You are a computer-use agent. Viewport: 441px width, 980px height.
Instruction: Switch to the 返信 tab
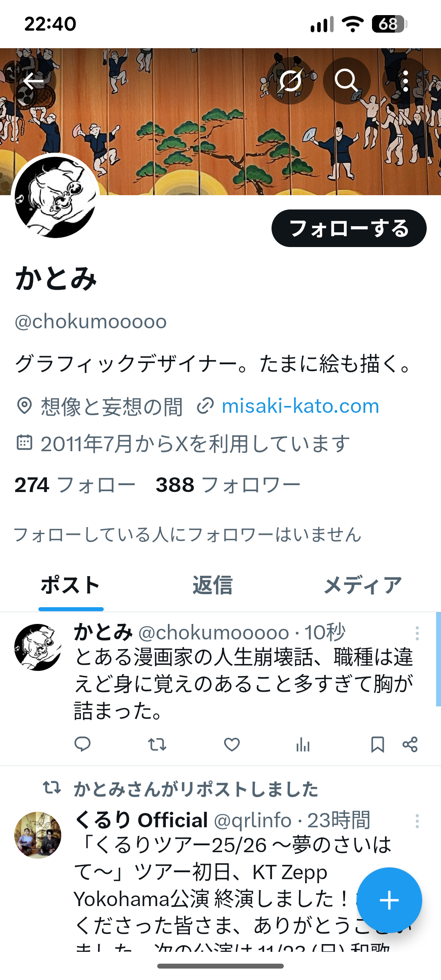212,585
